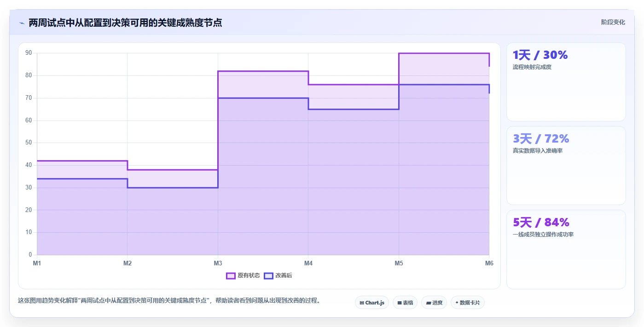The height and width of the screenshot is (327, 644).
Task: Click the description sentence below the chart
Action: point(169,301)
